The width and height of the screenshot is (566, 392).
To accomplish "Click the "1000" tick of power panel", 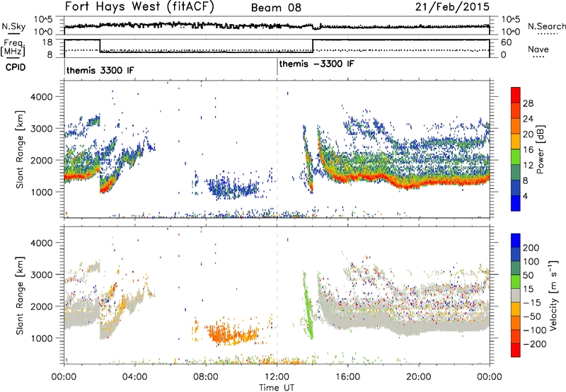I will 41,192.
